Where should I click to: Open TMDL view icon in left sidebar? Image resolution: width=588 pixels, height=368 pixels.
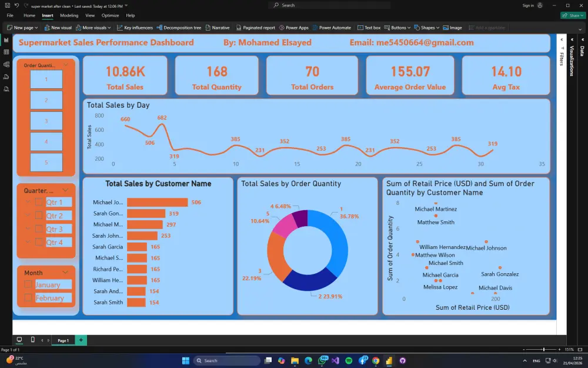(x=6, y=89)
